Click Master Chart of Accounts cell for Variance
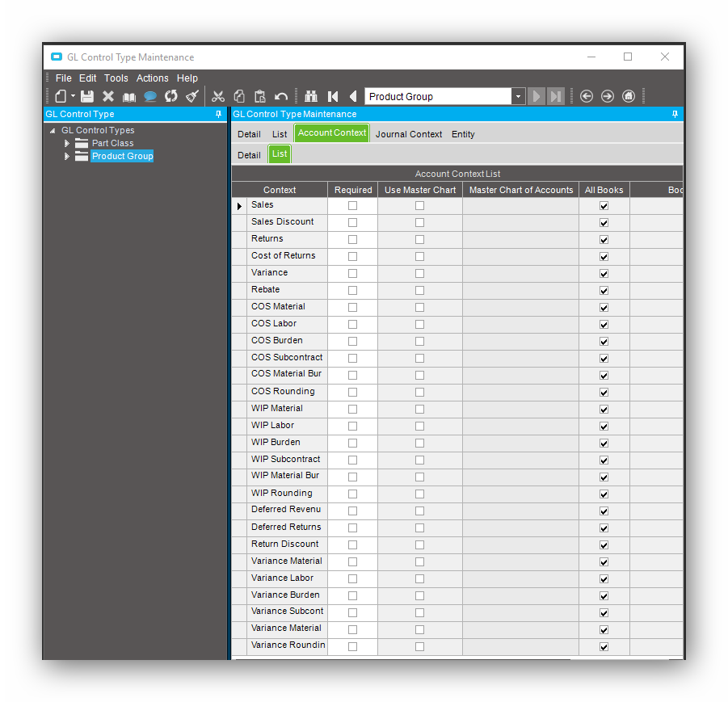 tap(520, 274)
